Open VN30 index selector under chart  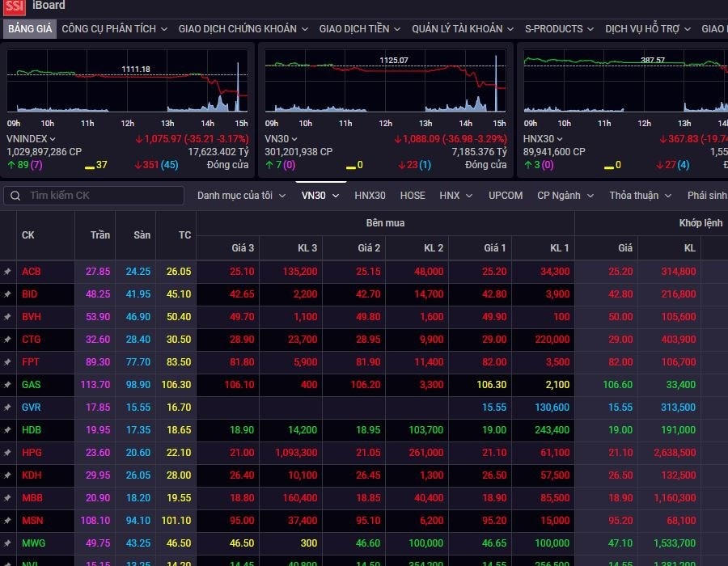(x=281, y=139)
